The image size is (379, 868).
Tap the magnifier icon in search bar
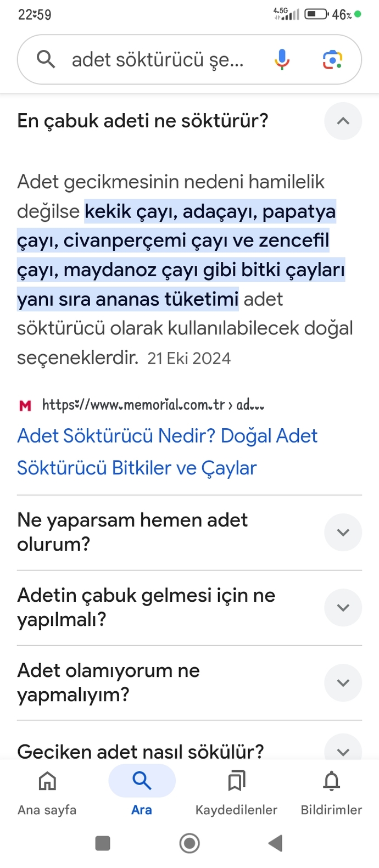point(46,59)
